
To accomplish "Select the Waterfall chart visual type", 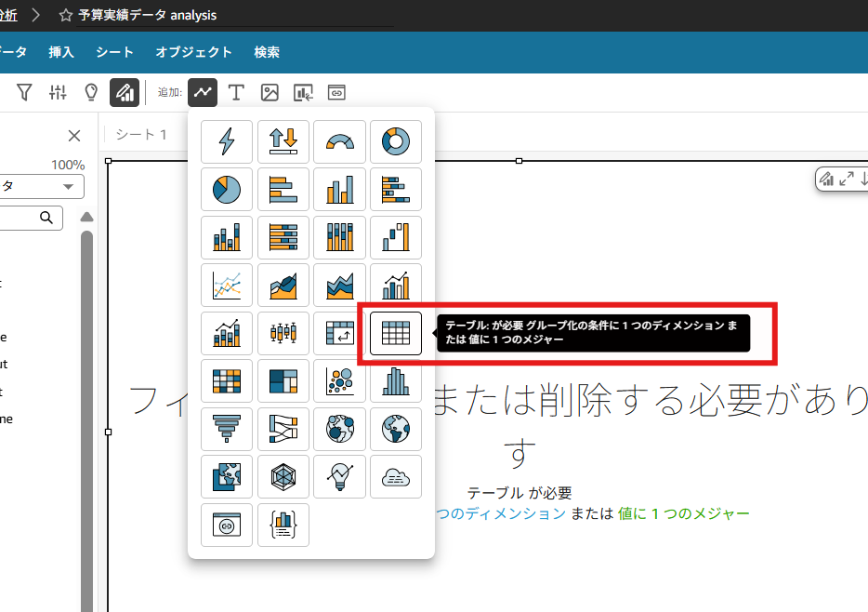I will click(x=396, y=237).
